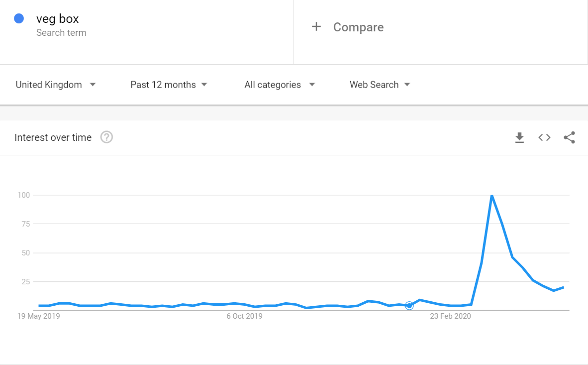Click the Interest over time heading
Screen dimensions: 588x365
pos(53,137)
